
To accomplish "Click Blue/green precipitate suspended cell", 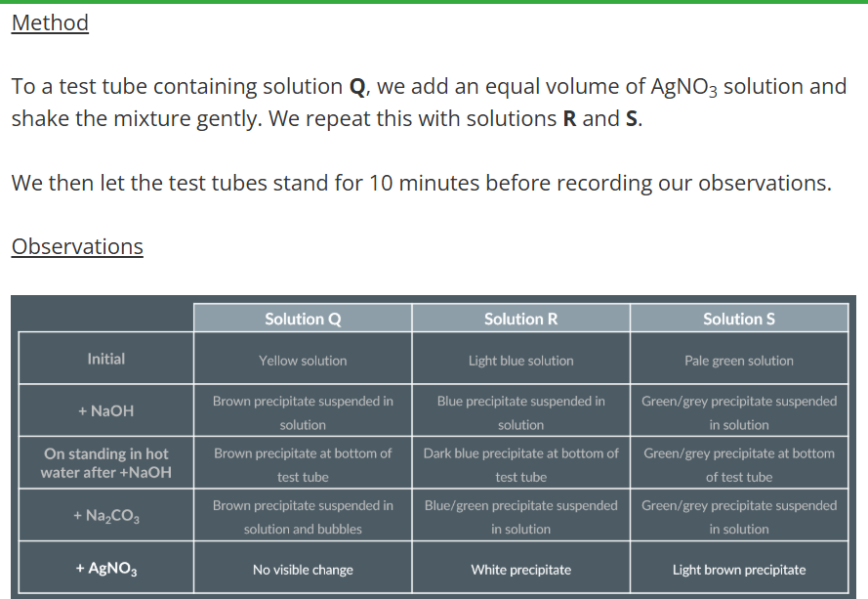I will (x=521, y=517).
